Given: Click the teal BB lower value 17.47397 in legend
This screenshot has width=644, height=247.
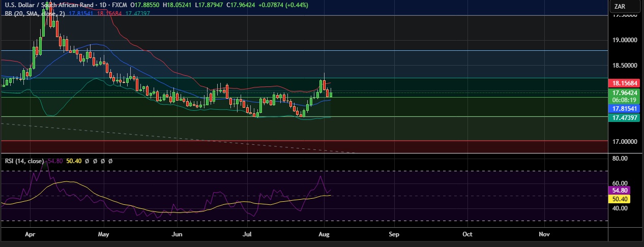Looking at the screenshot, I should 136,14.
